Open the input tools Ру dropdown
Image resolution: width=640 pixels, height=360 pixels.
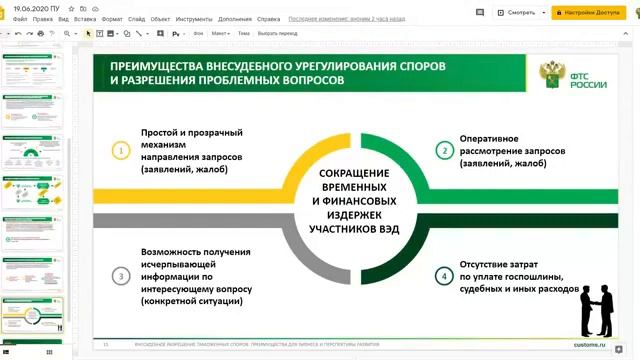(x=179, y=33)
